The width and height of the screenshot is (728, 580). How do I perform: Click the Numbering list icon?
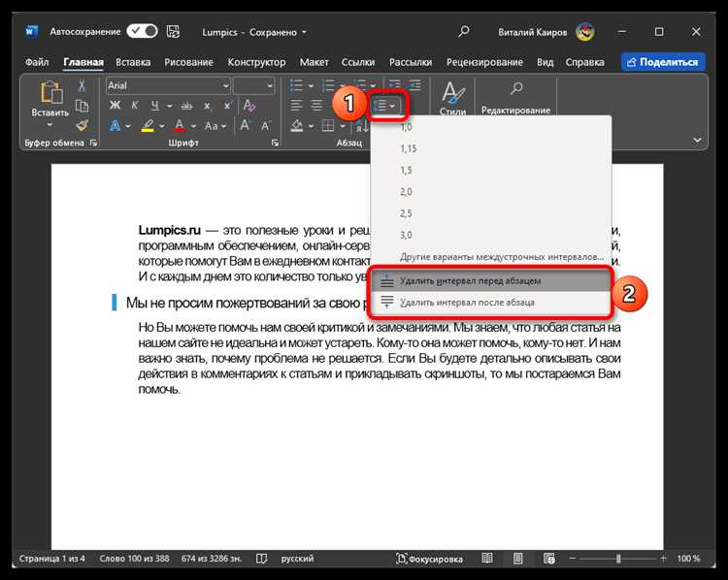click(x=328, y=86)
